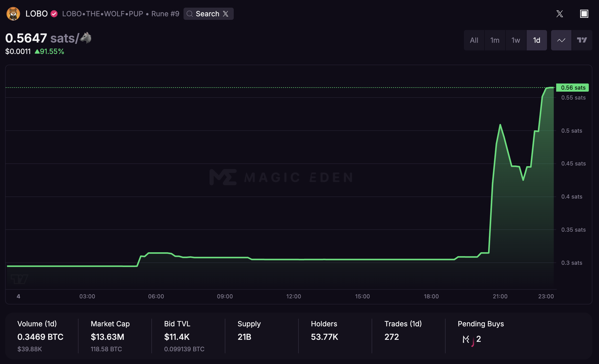599x364 pixels.
Task: Open the X (Twitter) link icon
Action: (x=559, y=14)
